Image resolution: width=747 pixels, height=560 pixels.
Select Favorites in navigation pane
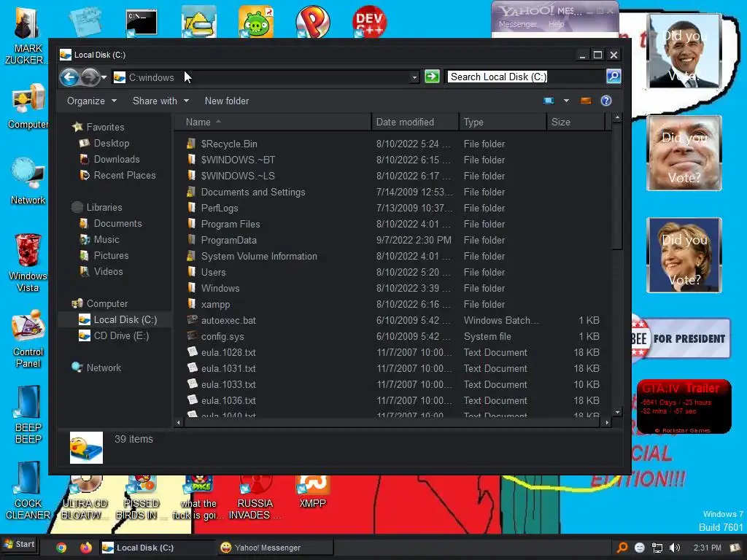pos(98,127)
